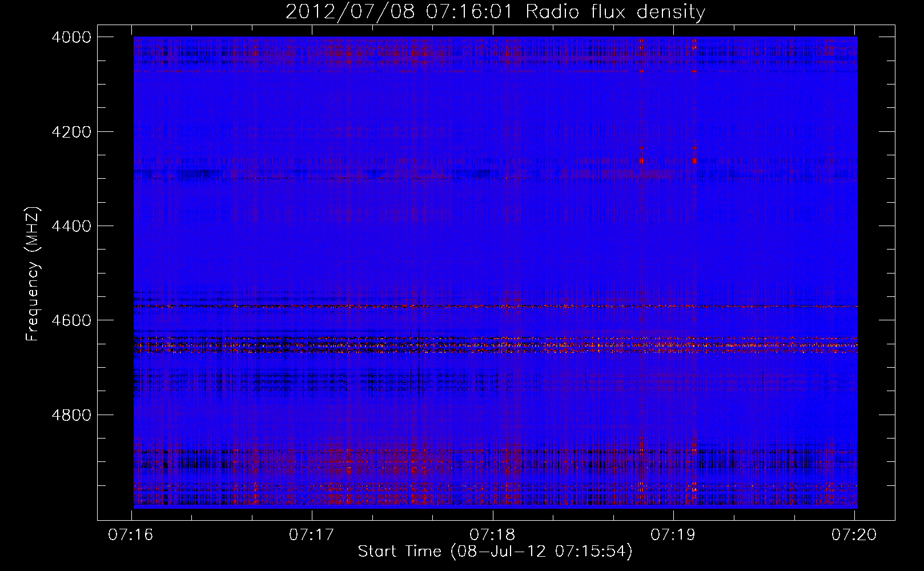Click the 07:17 time tick label
The height and width of the screenshot is (571, 924).
click(311, 535)
